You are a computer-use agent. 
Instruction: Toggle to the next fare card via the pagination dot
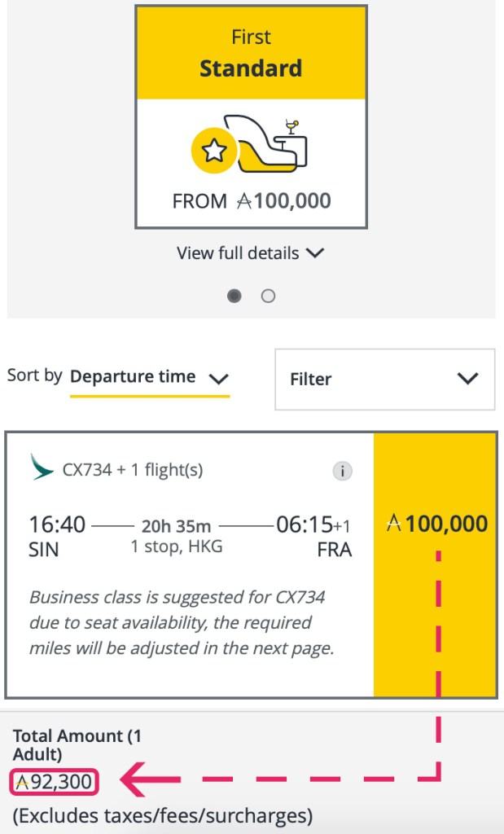coord(269,296)
